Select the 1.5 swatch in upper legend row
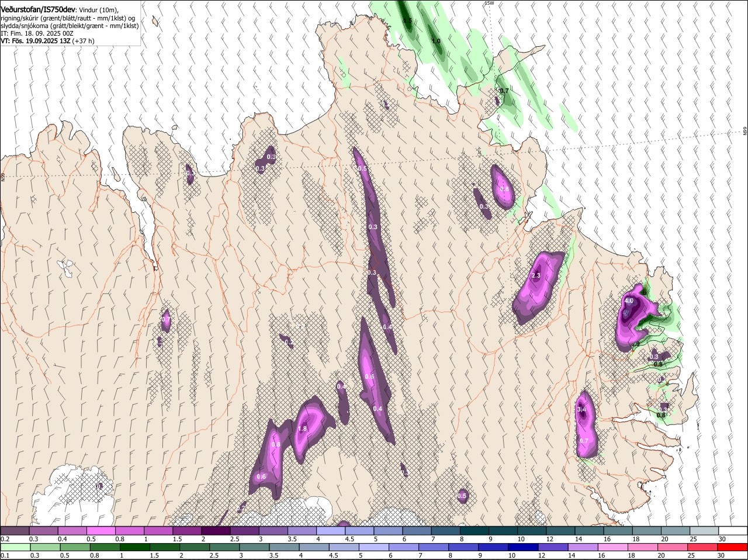Screen dimensions: 748x560 click(187, 530)
